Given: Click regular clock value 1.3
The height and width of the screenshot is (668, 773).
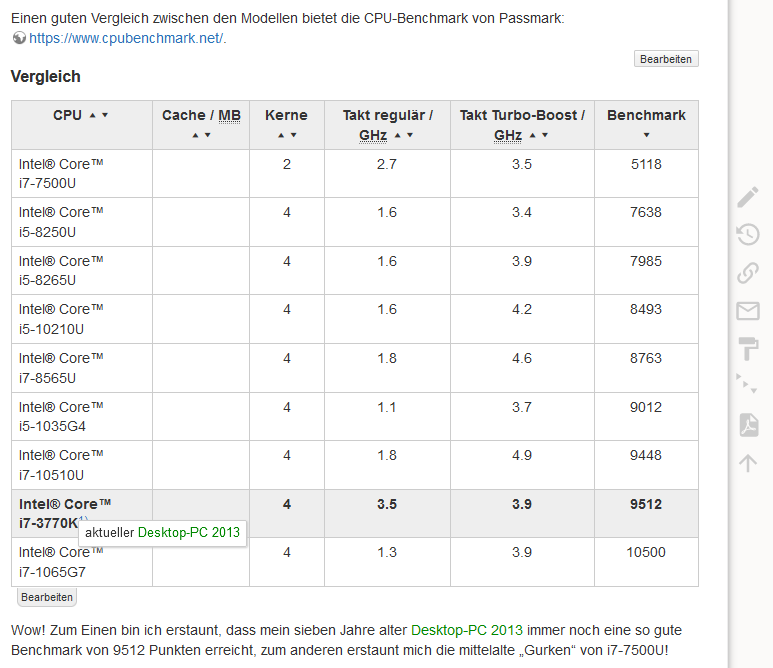Looking at the screenshot, I should 387,552.
